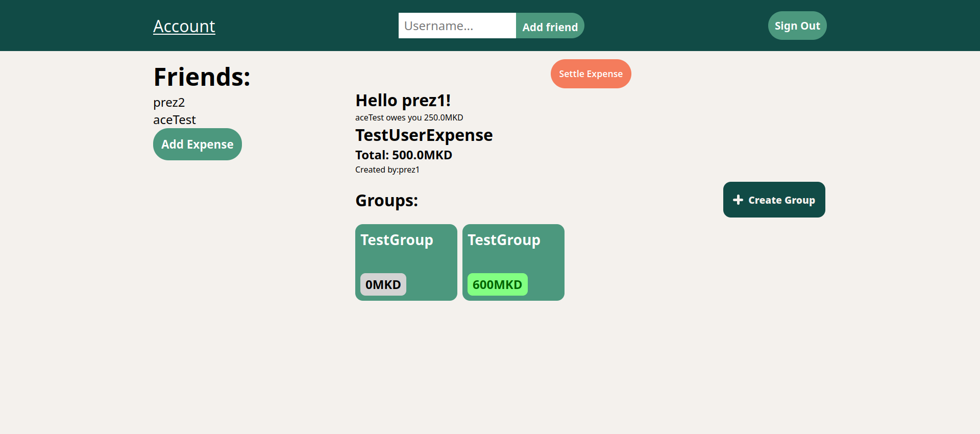Focus the Username input field
Image resolution: width=980 pixels, height=434 pixels.
[x=457, y=26]
